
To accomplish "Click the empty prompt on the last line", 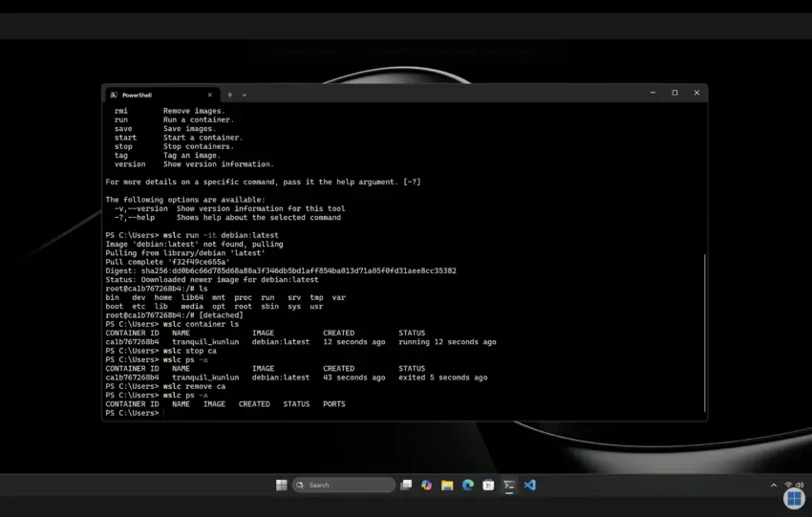I will coord(135,413).
